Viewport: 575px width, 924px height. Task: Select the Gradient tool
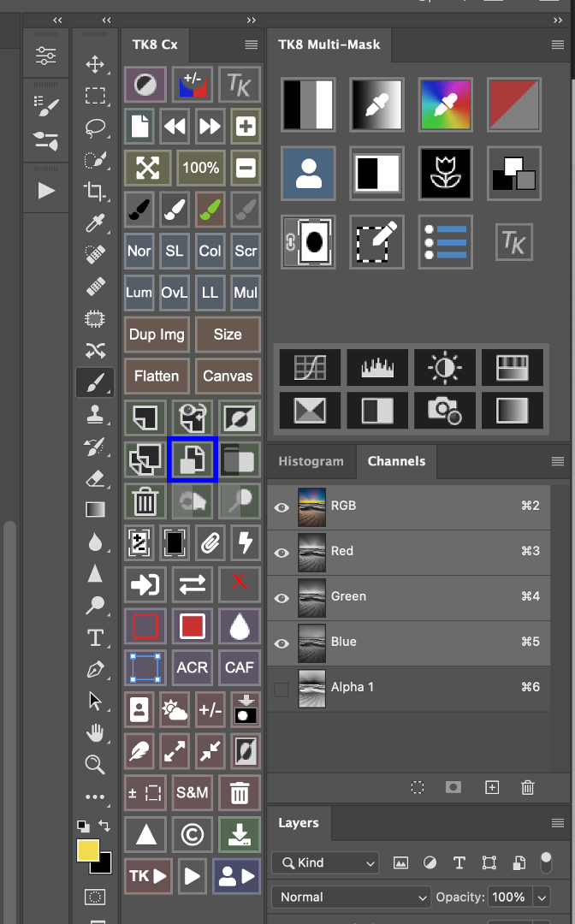[95, 510]
